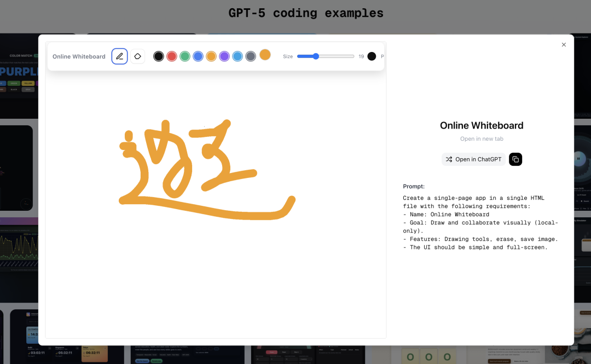The width and height of the screenshot is (591, 364).
Task: Open the whiteboard in ChatGPT
Action: click(x=473, y=159)
